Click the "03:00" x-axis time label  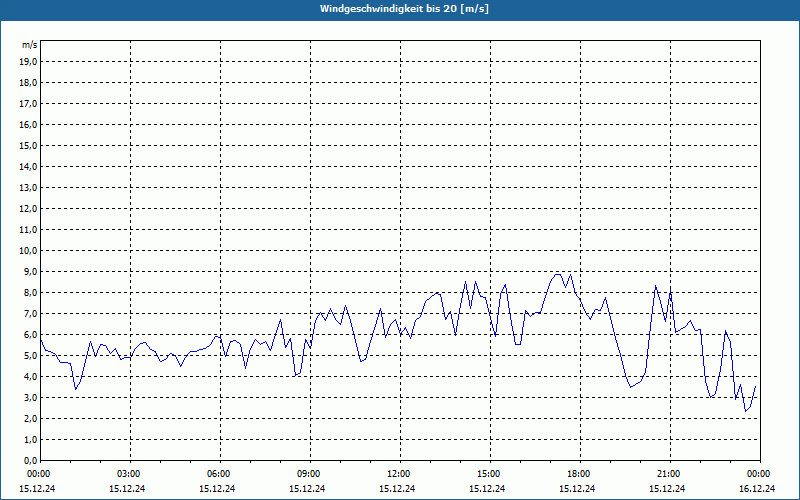click(129, 474)
